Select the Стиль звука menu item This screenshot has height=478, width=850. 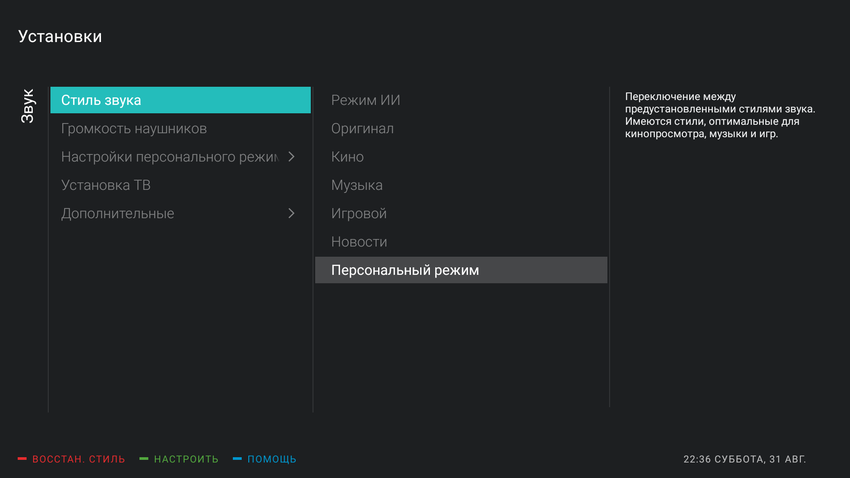(x=180, y=100)
